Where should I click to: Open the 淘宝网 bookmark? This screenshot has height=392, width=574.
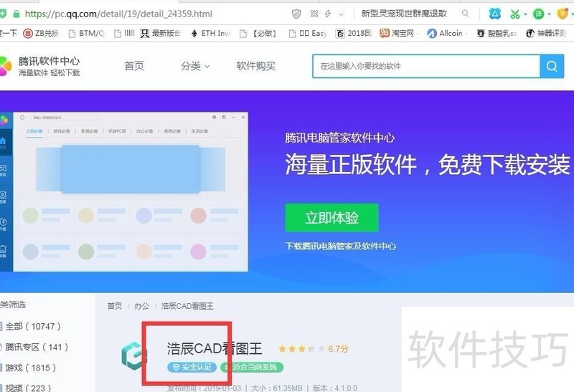click(x=397, y=33)
